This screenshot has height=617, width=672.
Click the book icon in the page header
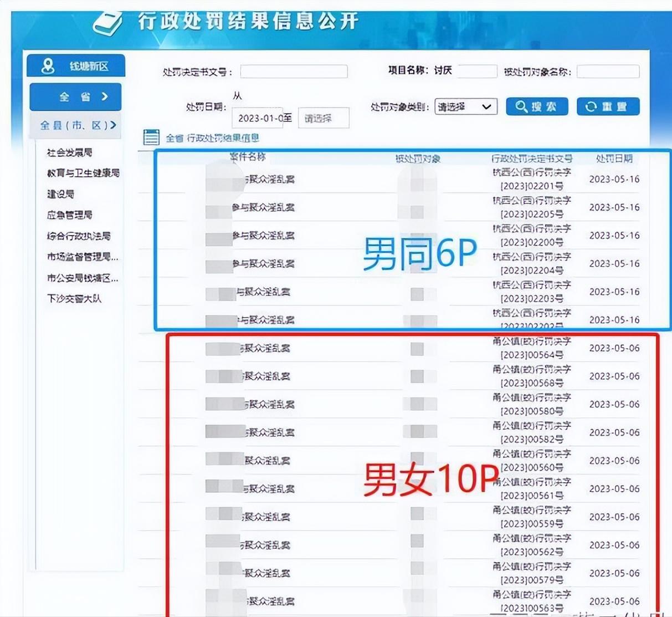tap(107, 23)
